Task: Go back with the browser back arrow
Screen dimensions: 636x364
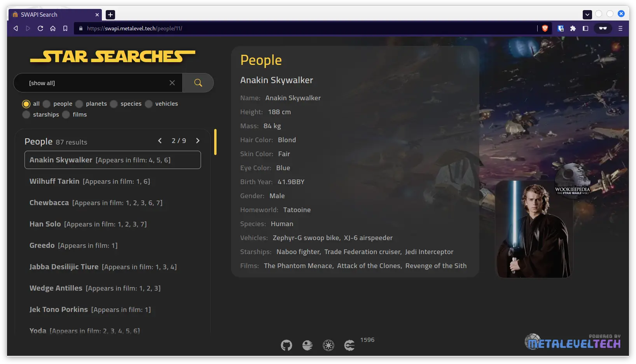Action: pos(16,28)
